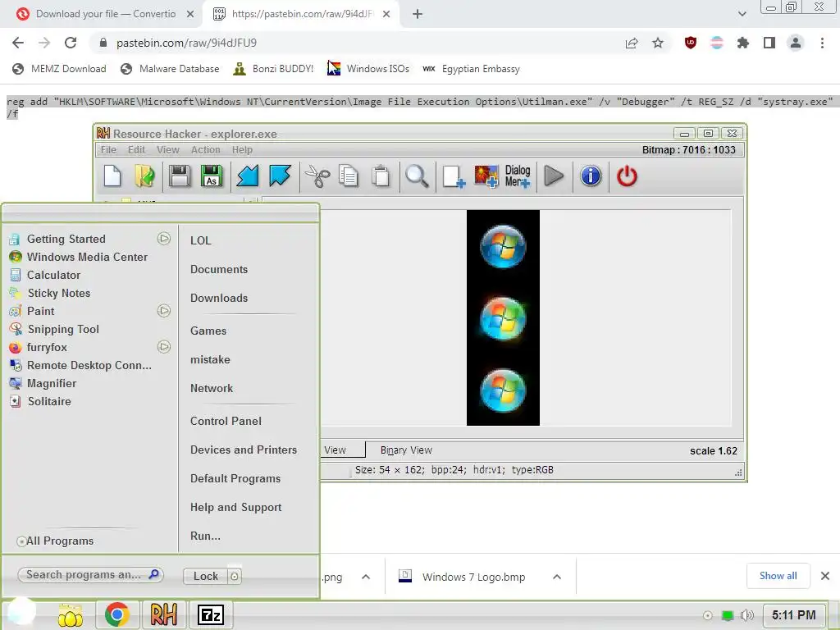The image size is (840, 630).
Task: Open the Edit menu in Resource Hacker
Action: coord(136,150)
